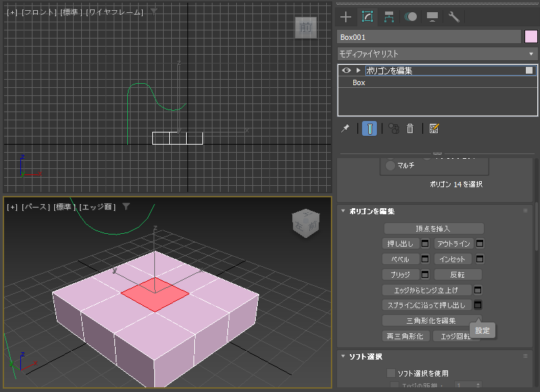
Task: Click the ViewCube in Perspective viewport
Action: [306, 224]
